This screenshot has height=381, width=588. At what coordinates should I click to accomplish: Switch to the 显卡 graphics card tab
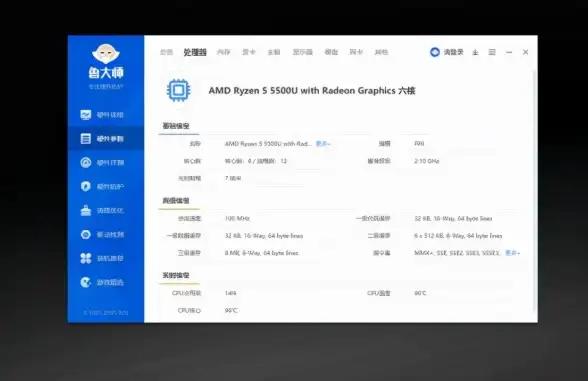[249, 52]
